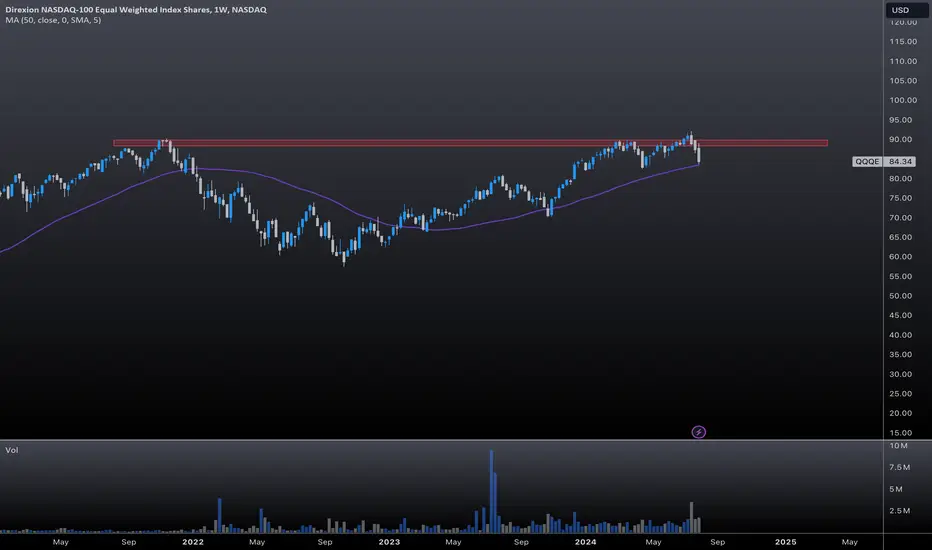Open the USD currency selector
This screenshot has width=932, height=550.
click(x=908, y=10)
